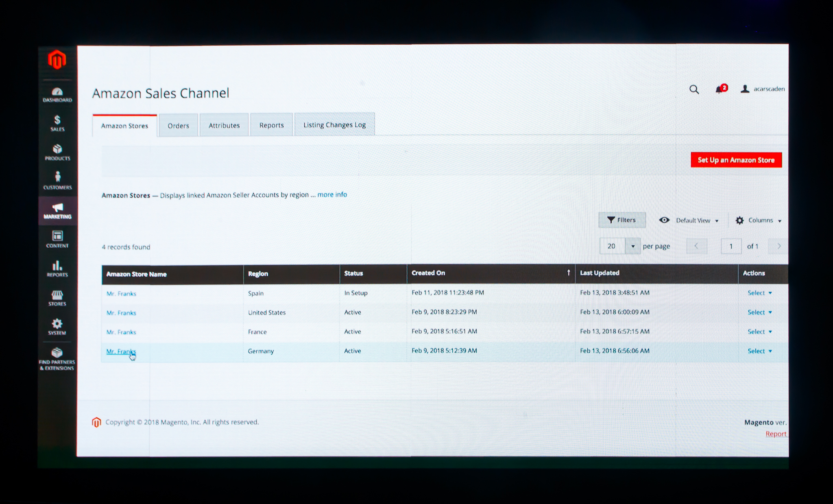Go to next page arrow
This screenshot has width=833, height=504.
click(x=779, y=246)
